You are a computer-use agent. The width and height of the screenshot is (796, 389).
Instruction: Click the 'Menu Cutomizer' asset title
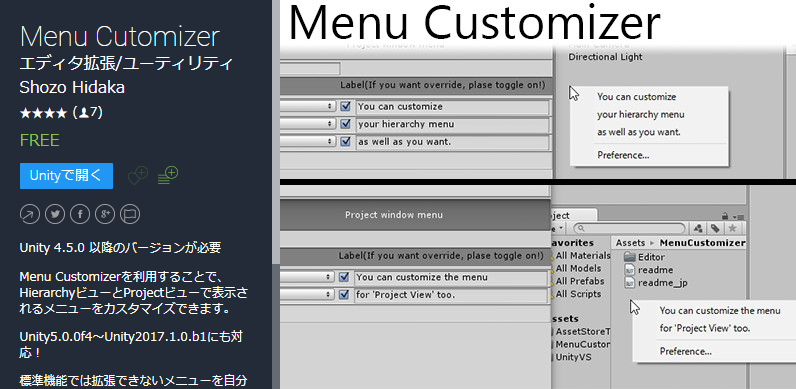pos(120,37)
